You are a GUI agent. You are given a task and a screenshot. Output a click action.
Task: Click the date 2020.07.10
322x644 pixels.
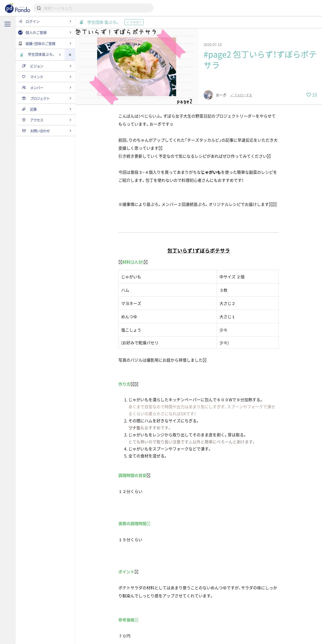213,45
